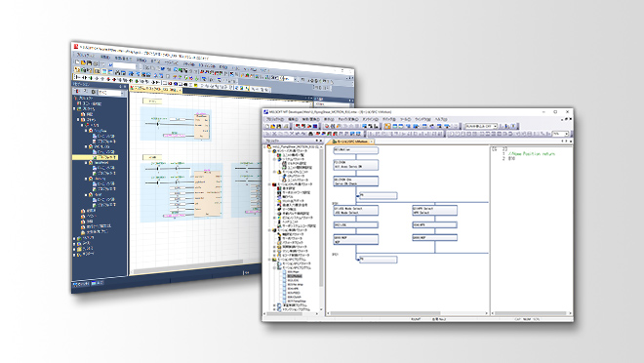Viewport: 644px width, 363px height.
Task: Click Save disk icon in MT Developer toolbar
Action: click(x=278, y=127)
